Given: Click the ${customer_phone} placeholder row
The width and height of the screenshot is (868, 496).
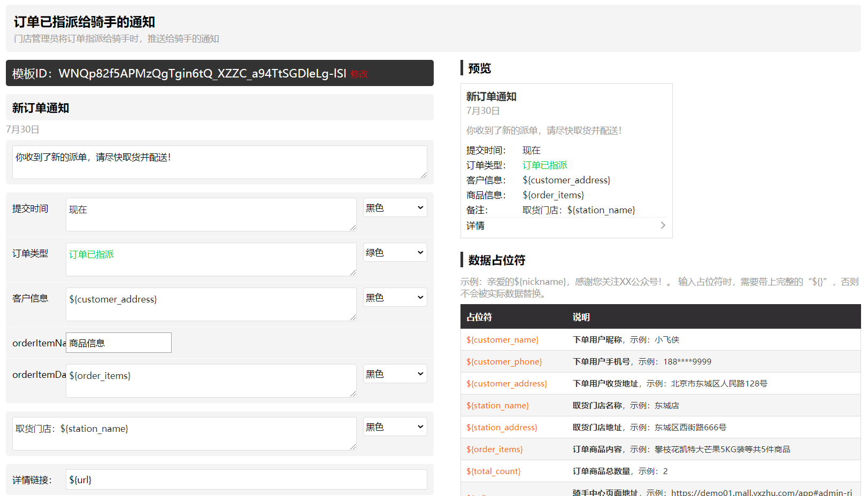Looking at the screenshot, I should coord(504,362).
